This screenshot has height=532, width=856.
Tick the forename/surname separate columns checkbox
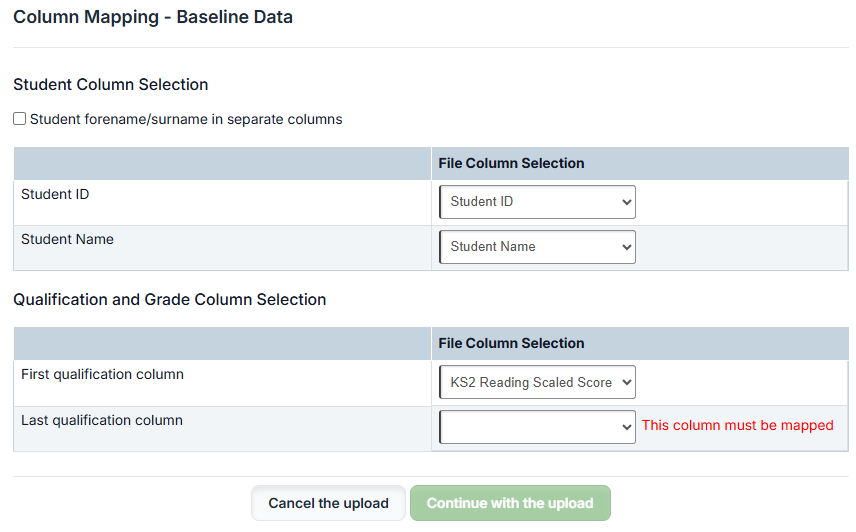20,118
